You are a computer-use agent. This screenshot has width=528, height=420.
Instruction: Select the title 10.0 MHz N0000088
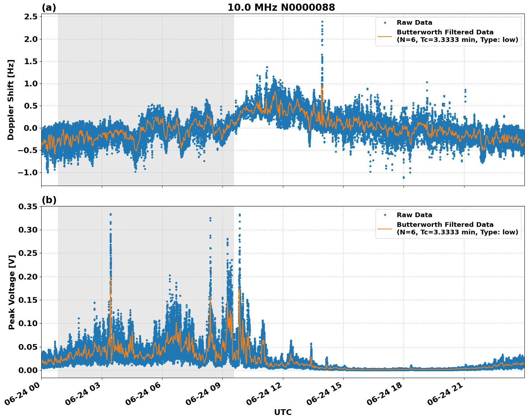coord(282,6)
